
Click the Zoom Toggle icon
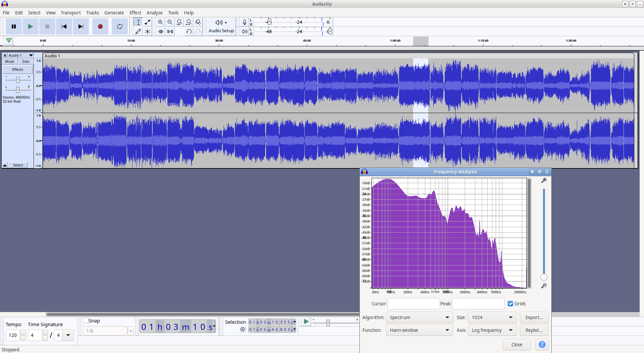coord(198,22)
